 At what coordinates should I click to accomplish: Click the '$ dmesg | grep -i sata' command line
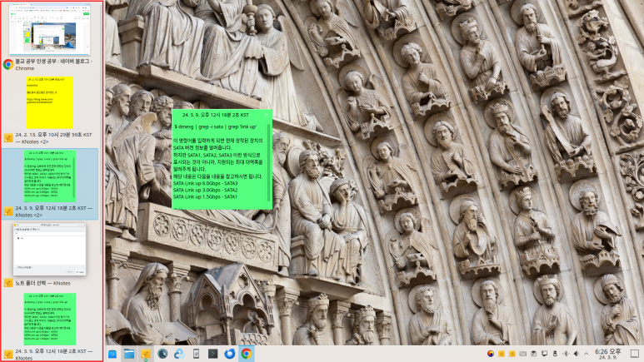point(216,126)
